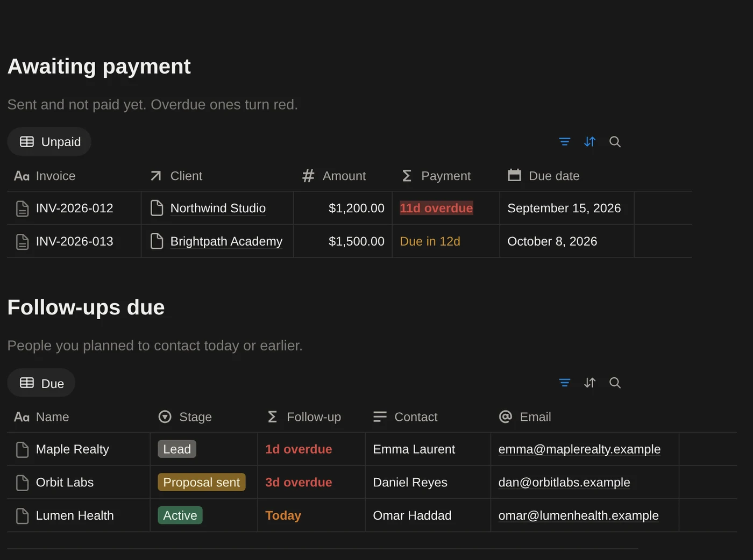Open the Stage column header menu
This screenshot has height=560, width=753.
click(204, 417)
